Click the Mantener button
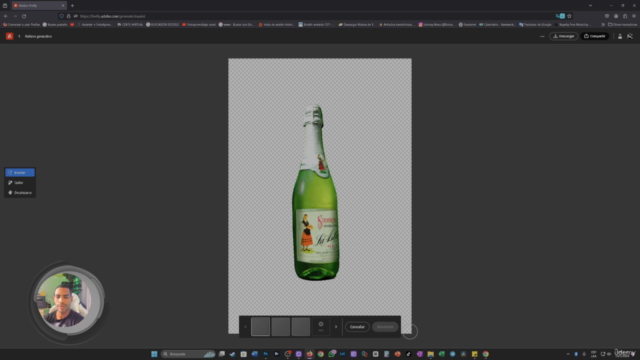This screenshot has height=360, width=640. pos(385,327)
